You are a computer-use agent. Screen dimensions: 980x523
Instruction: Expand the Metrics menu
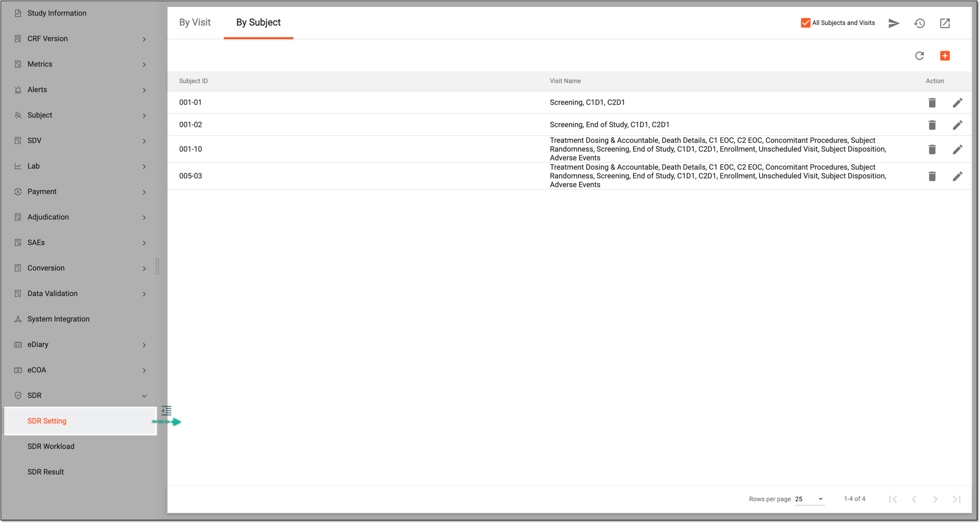coord(144,64)
